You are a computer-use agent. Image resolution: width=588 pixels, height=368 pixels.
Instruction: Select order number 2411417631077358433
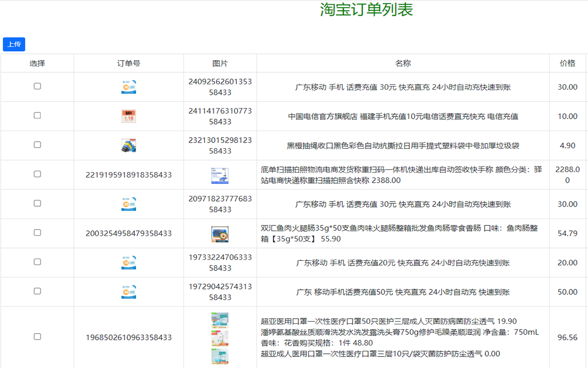220,116
